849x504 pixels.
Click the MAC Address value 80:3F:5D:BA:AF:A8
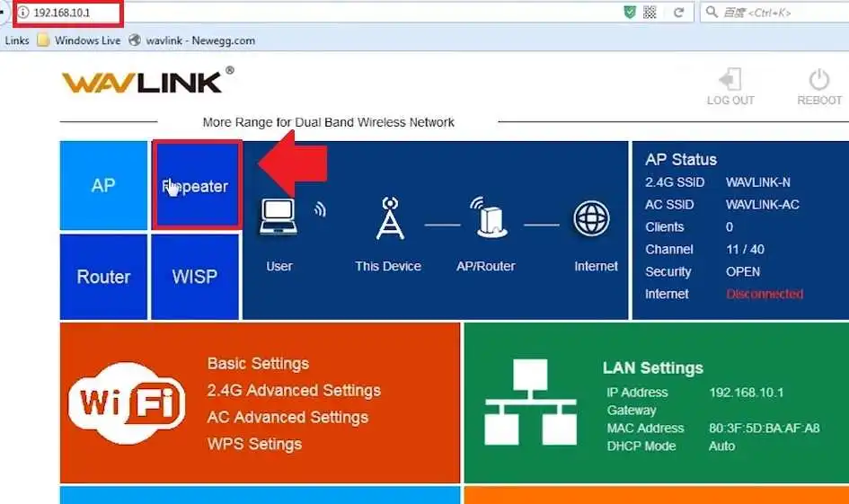764,429
